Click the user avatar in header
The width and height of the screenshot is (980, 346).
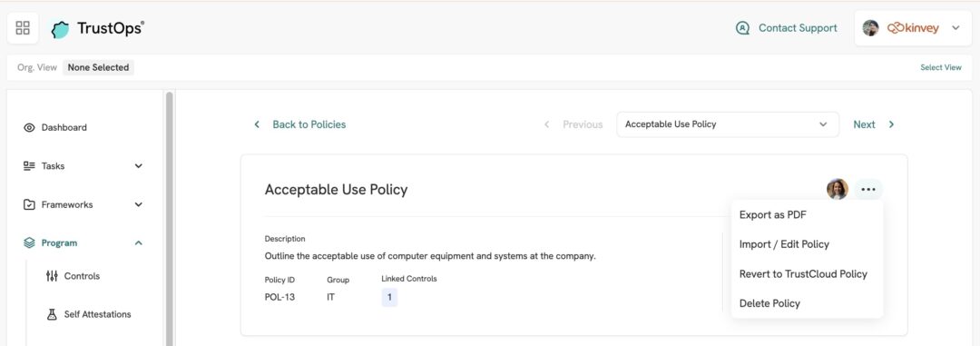click(x=870, y=28)
